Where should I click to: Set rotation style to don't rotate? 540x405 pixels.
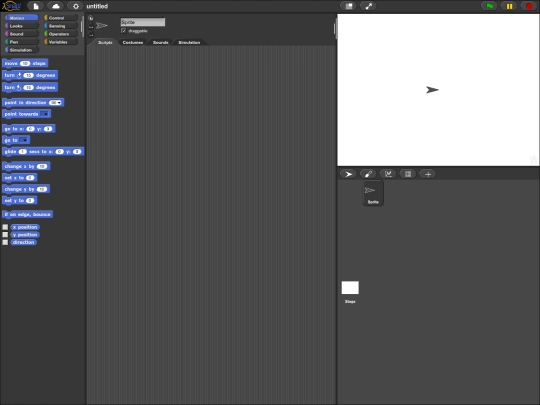91,34
